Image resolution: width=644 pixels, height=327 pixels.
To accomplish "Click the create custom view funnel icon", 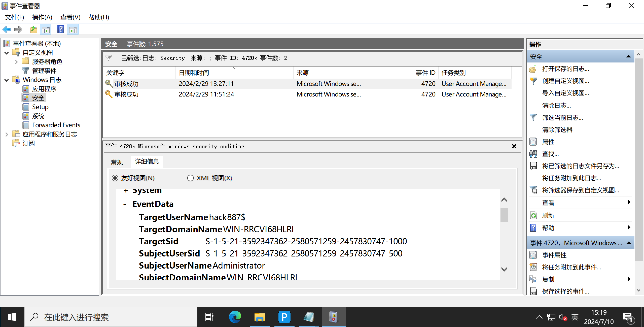I will (533, 81).
